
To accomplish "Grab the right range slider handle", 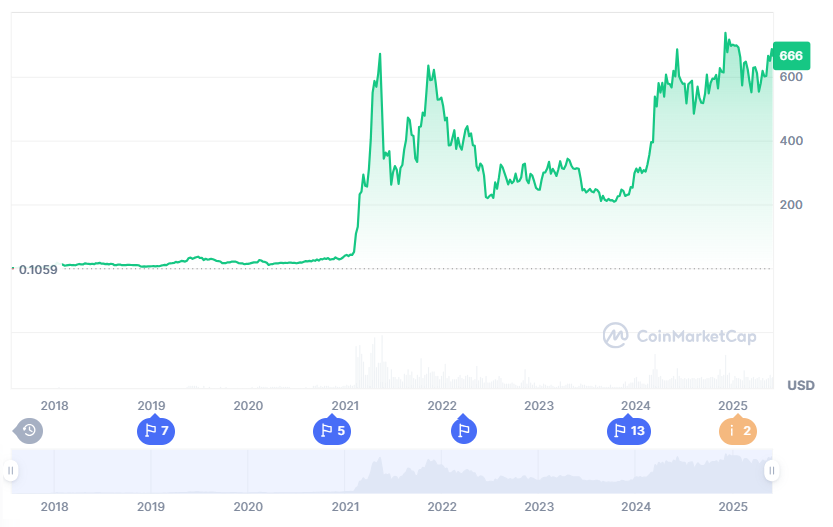I will click(772, 470).
